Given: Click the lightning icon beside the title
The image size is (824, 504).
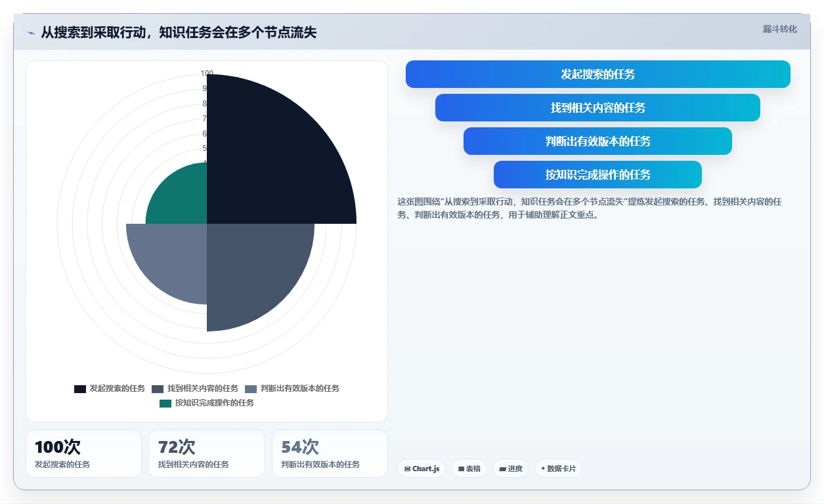Looking at the screenshot, I should coord(31,33).
